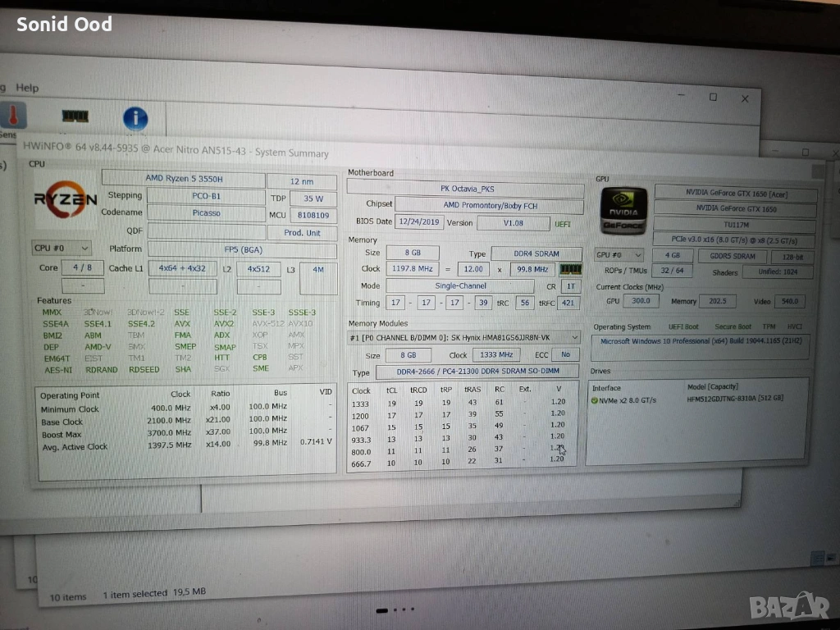Expand the GPU #0 selector dropdown

coord(619,255)
